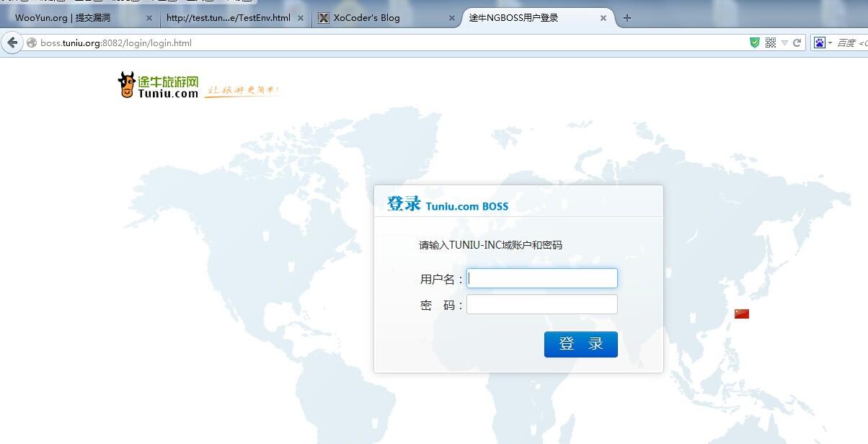
Task: Open address bar history dropdown arrow
Action: point(784,43)
